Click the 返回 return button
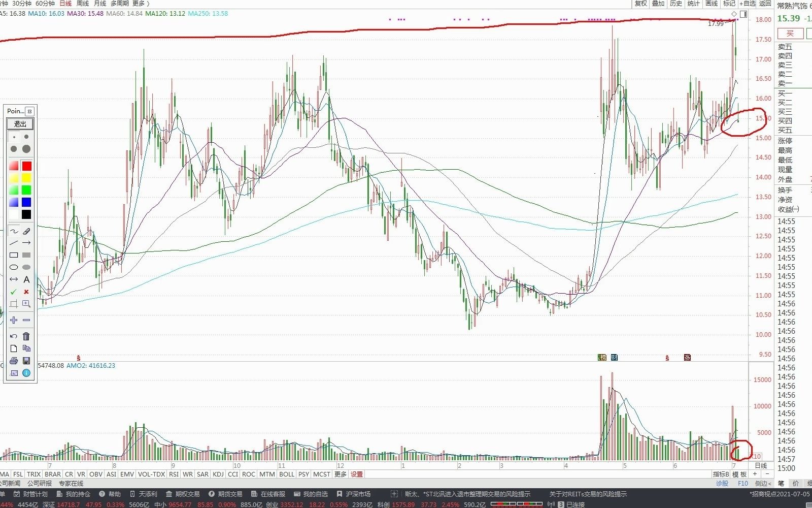 click(765, 4)
